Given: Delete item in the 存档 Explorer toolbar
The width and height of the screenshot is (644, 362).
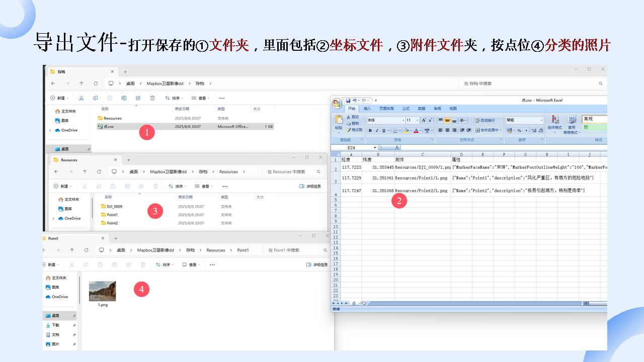Looking at the screenshot, I should pos(152,98).
